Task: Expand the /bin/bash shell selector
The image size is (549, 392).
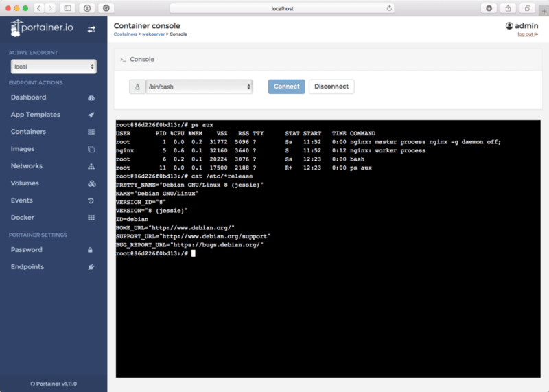Action: (x=199, y=87)
